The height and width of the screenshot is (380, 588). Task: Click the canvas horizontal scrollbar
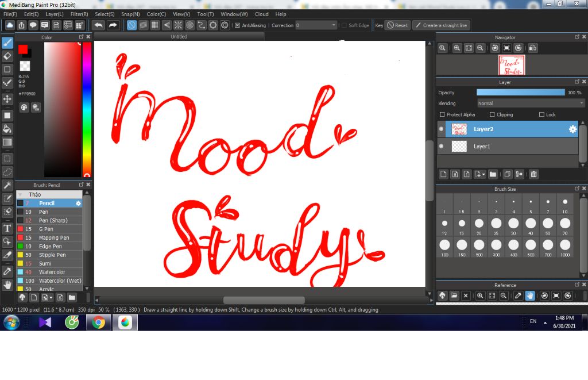pyautogui.click(x=264, y=300)
